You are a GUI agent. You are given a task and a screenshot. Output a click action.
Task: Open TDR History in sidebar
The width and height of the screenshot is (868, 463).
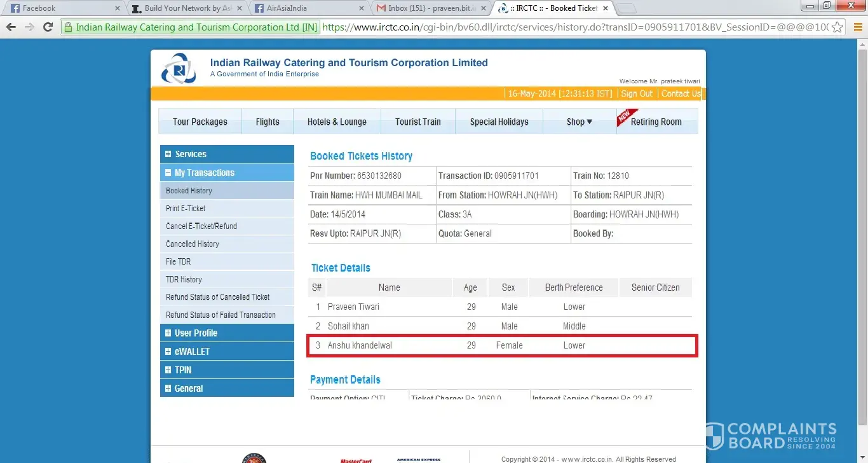point(227,279)
